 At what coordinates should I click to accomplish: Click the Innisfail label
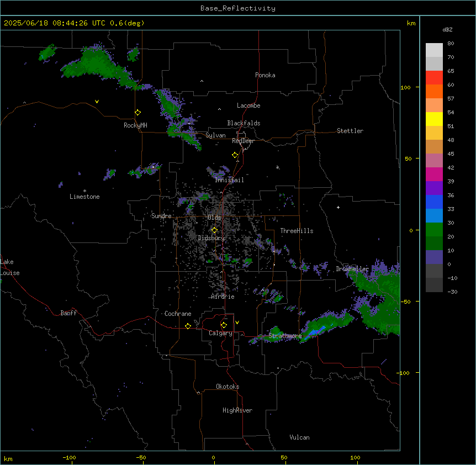(x=229, y=180)
